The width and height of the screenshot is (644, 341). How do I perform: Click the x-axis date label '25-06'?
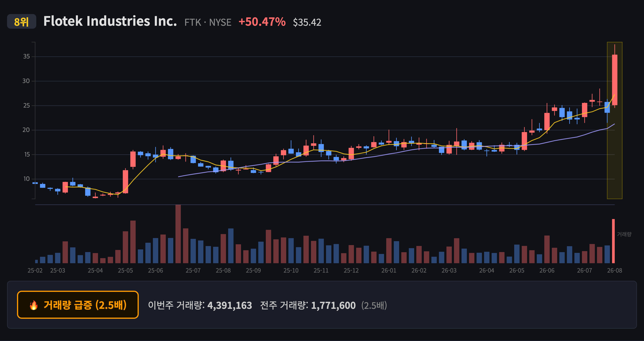pyautogui.click(x=156, y=271)
